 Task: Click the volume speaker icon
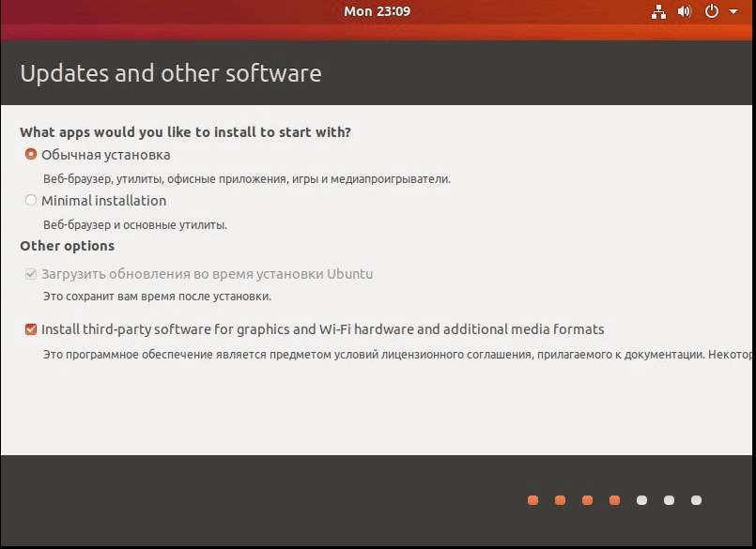(685, 11)
